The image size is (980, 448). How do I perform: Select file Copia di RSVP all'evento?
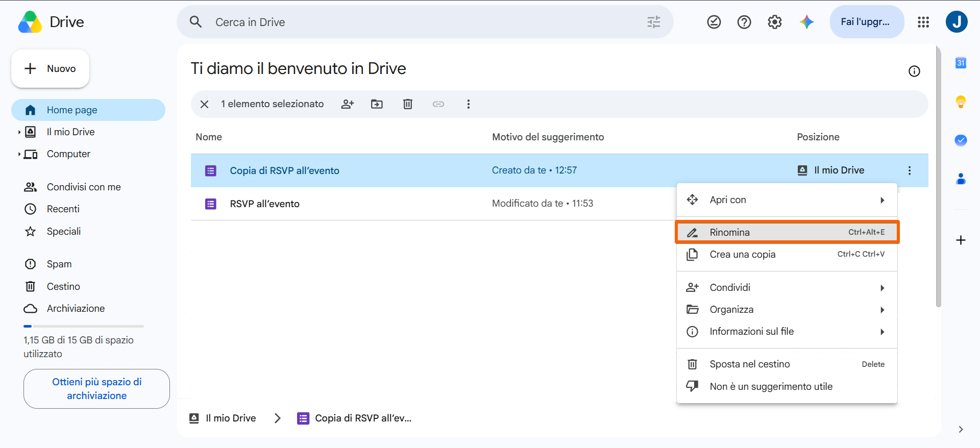coord(284,170)
